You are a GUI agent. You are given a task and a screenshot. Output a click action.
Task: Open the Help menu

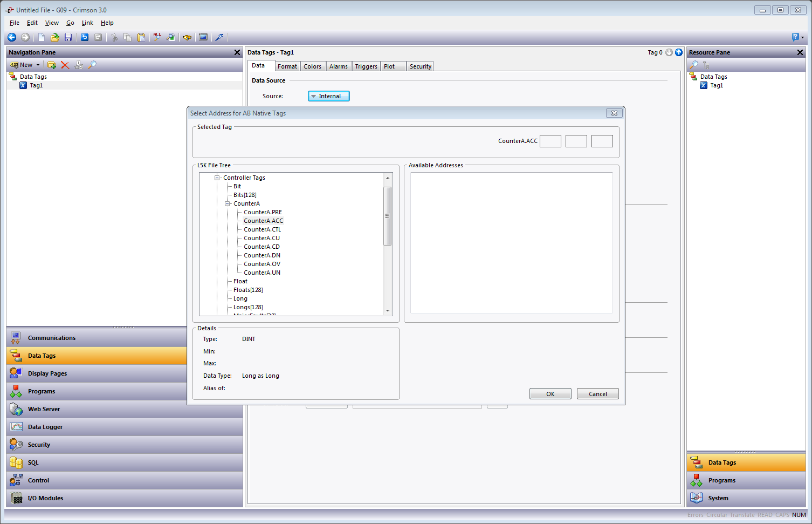point(107,23)
